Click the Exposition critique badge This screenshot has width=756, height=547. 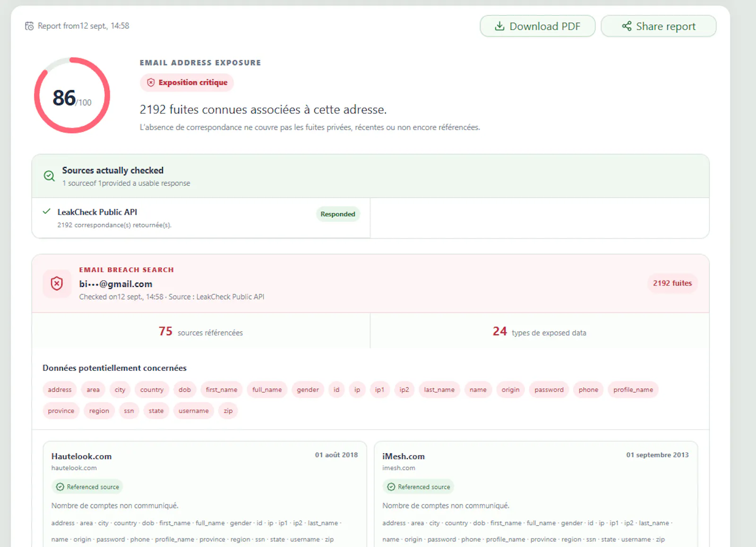click(187, 82)
